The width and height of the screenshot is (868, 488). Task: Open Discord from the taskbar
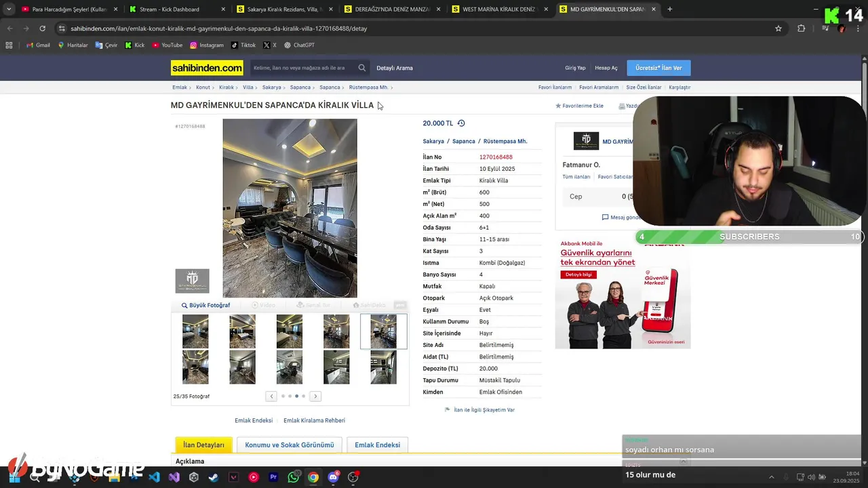333,477
